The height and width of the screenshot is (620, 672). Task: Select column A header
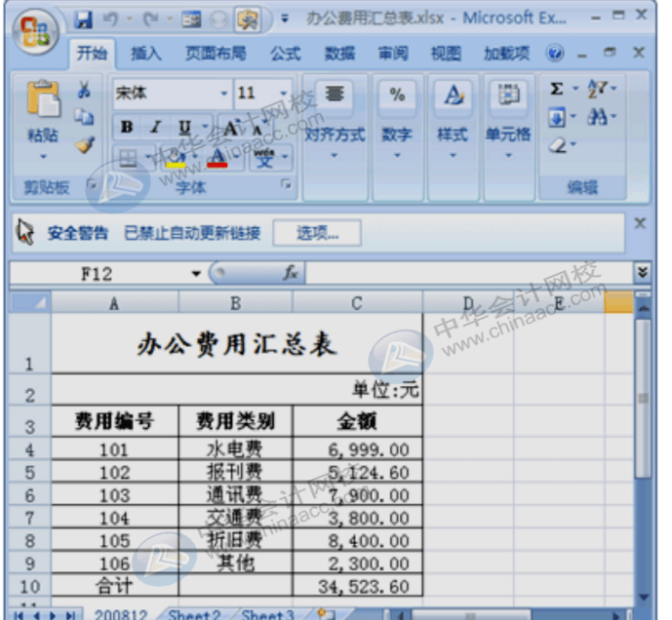coord(114,304)
